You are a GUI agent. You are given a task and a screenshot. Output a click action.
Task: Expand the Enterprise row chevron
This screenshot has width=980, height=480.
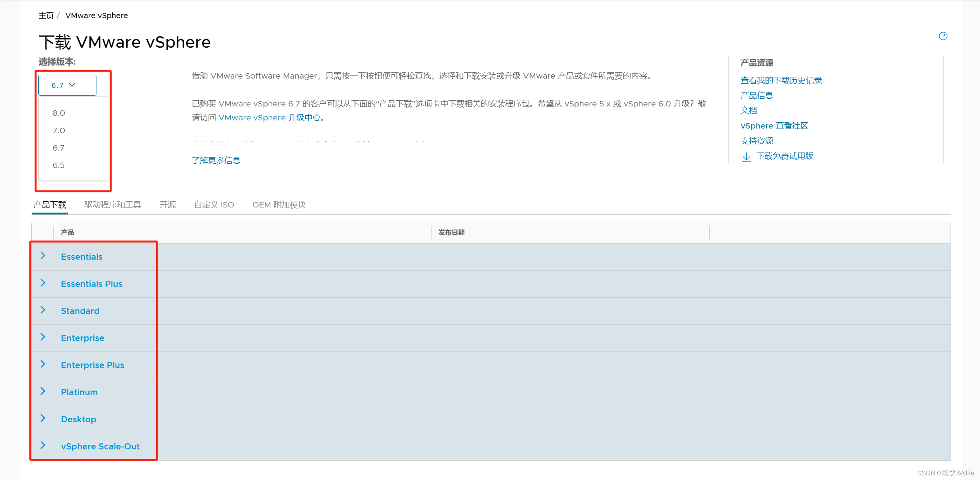coord(43,337)
